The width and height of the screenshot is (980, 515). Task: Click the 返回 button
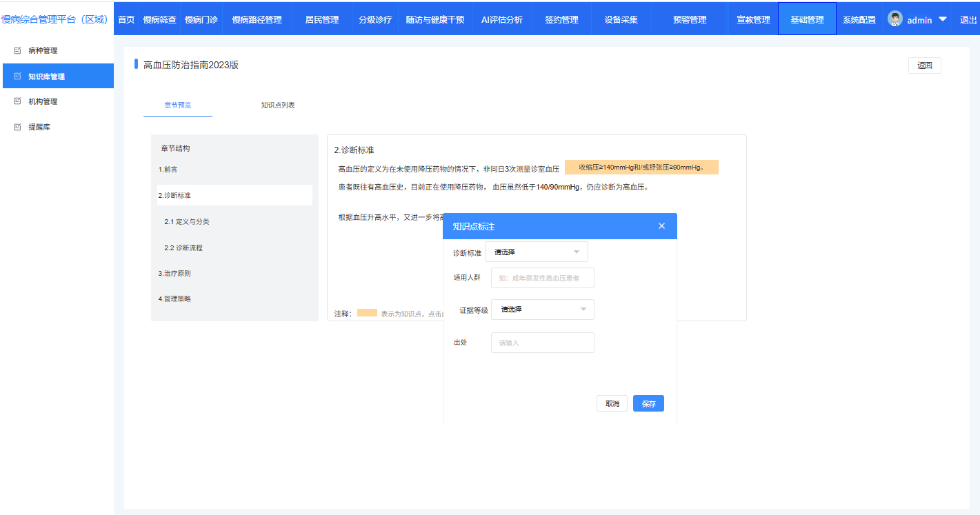click(924, 65)
